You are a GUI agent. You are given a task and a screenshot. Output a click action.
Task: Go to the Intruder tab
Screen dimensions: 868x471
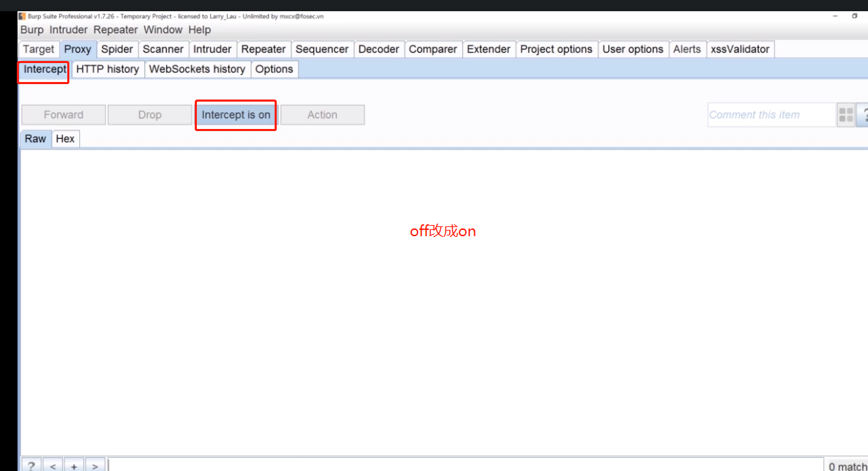pos(212,49)
